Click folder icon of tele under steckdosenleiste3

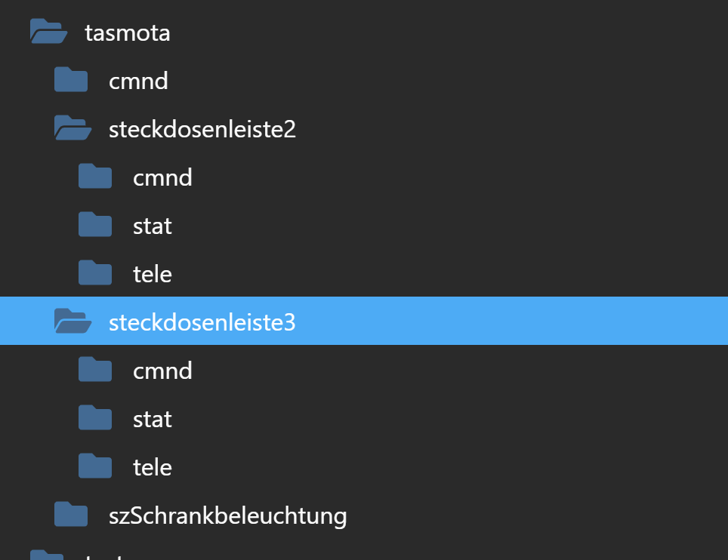(x=94, y=466)
